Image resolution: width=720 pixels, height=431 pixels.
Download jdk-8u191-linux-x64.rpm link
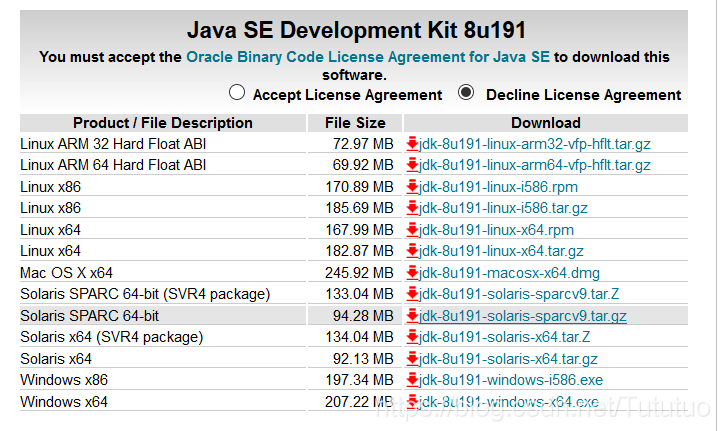(496, 229)
